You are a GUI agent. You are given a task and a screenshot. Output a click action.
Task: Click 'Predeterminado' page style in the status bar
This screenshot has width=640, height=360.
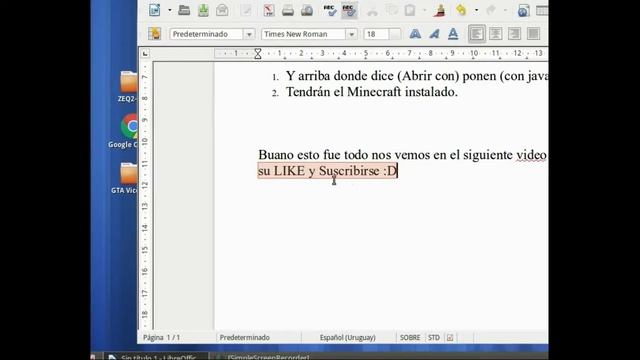coord(244,338)
